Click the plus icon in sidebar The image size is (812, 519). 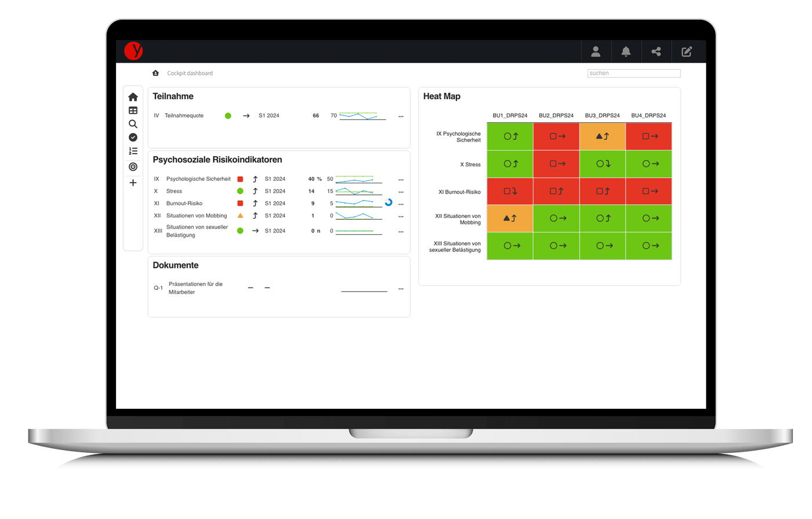(133, 183)
